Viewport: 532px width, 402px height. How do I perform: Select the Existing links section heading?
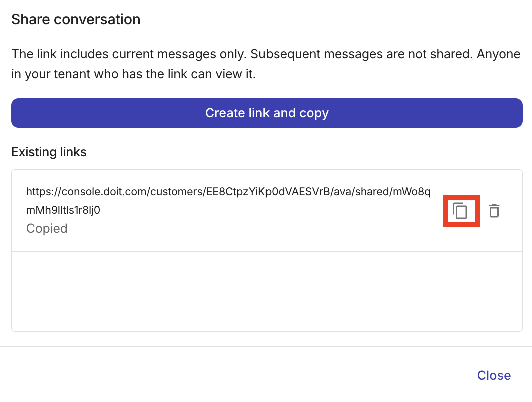pyautogui.click(x=49, y=152)
